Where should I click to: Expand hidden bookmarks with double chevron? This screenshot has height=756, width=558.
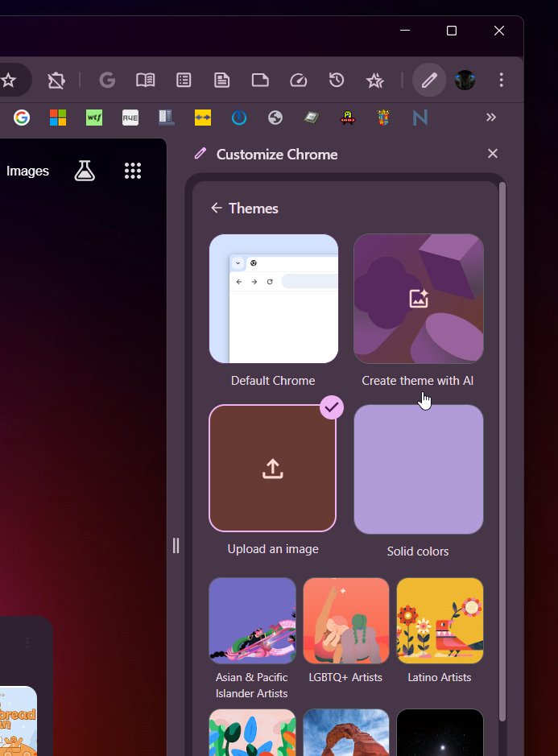(490, 118)
